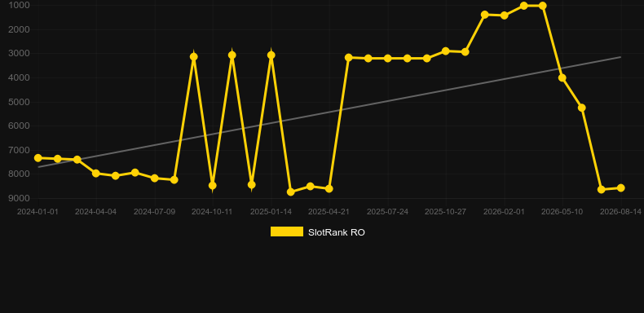The width and height of the screenshot is (644, 313).
Task: Click the 2026-05-10 x-axis label
Action: click(562, 212)
